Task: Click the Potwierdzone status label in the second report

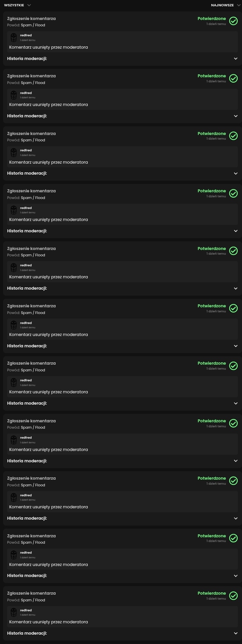Action: pos(212,76)
